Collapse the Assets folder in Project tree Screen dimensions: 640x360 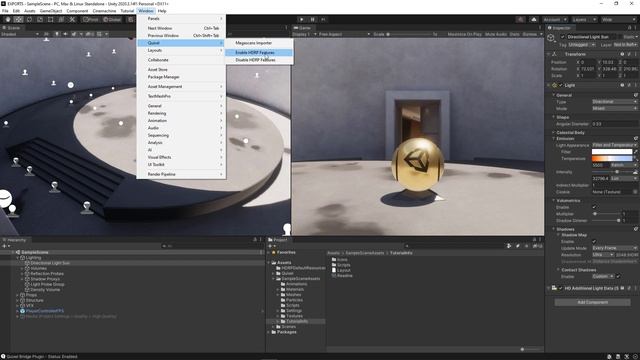pos(269,262)
